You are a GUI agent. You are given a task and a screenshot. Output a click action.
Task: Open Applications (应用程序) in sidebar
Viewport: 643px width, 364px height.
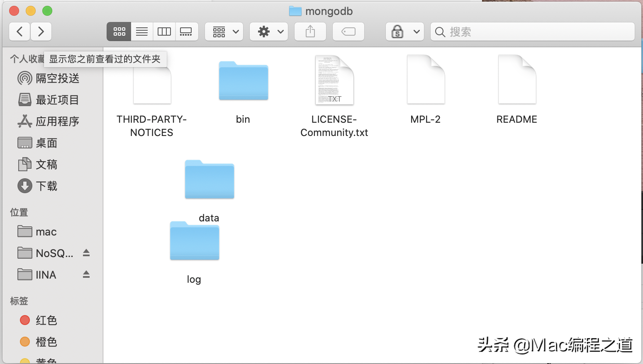pos(52,121)
